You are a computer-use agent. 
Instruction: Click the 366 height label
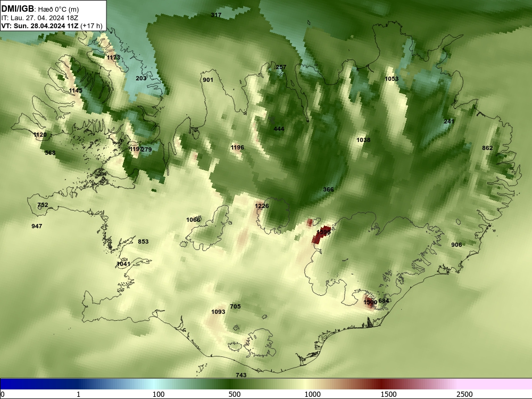[328, 190]
